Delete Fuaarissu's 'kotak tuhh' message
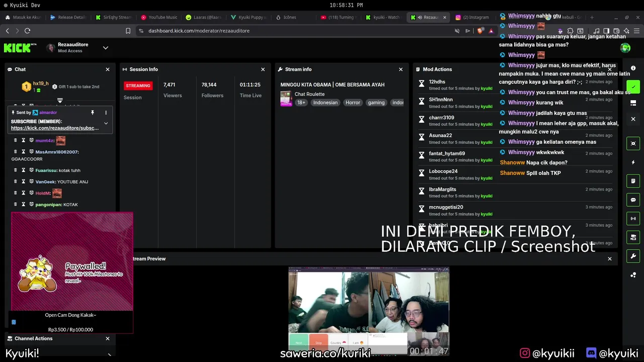Viewport: 644px width, 362px height. pyautogui.click(x=15, y=170)
